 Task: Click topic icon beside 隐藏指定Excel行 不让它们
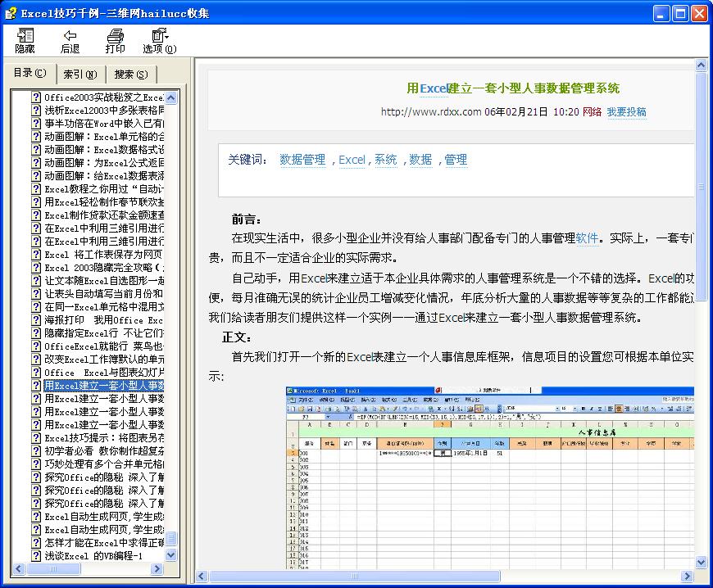click(x=36, y=333)
